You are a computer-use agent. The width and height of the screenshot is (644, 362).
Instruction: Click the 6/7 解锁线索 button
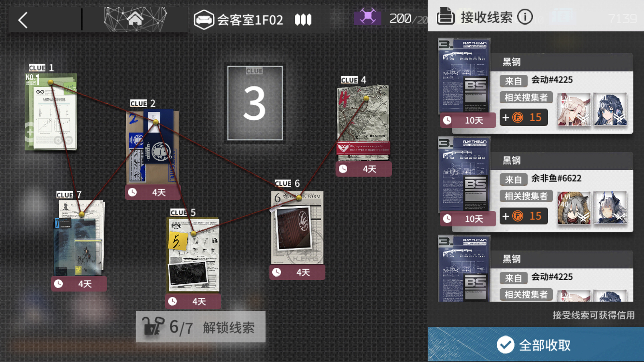(201, 327)
